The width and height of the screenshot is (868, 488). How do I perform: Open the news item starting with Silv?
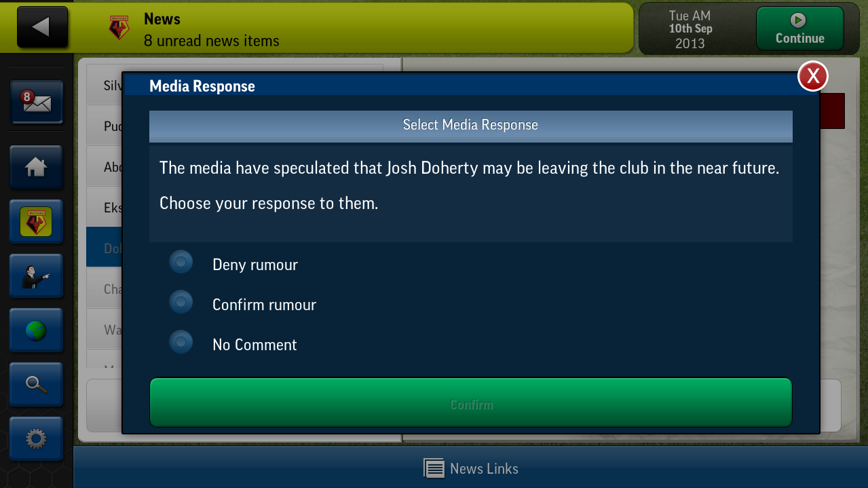pos(104,86)
